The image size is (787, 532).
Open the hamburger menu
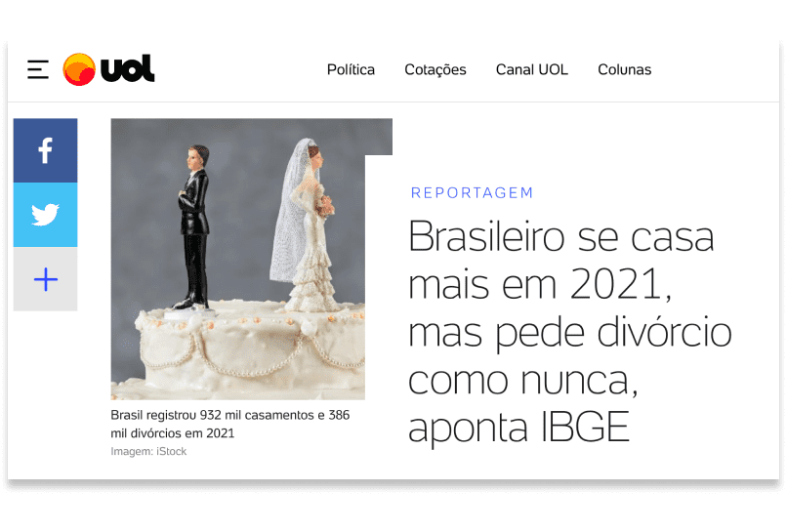pos(38,69)
